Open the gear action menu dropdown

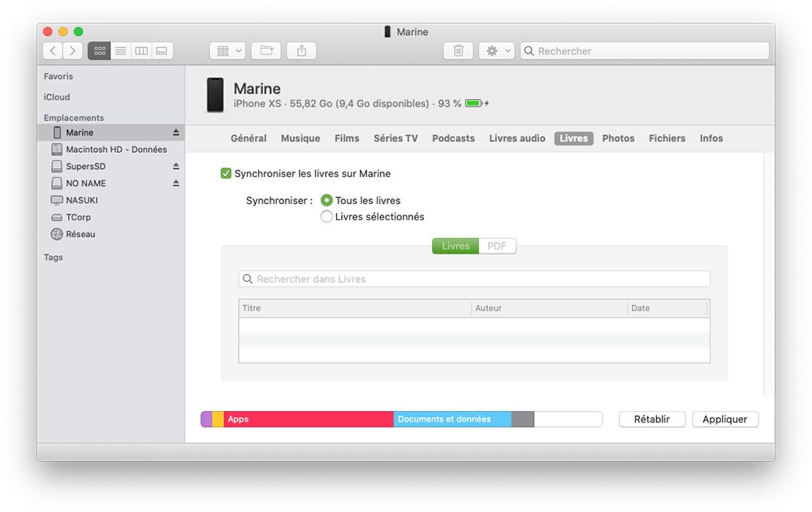(x=496, y=51)
